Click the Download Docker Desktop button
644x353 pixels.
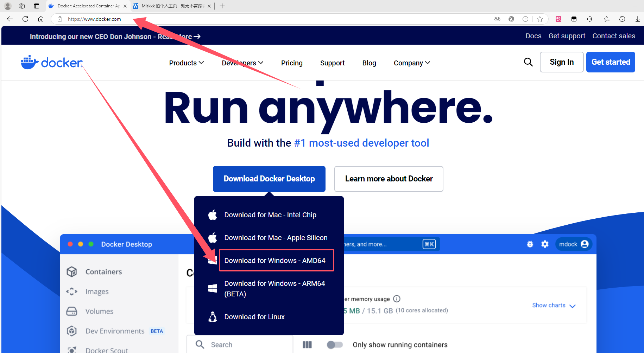coord(269,179)
